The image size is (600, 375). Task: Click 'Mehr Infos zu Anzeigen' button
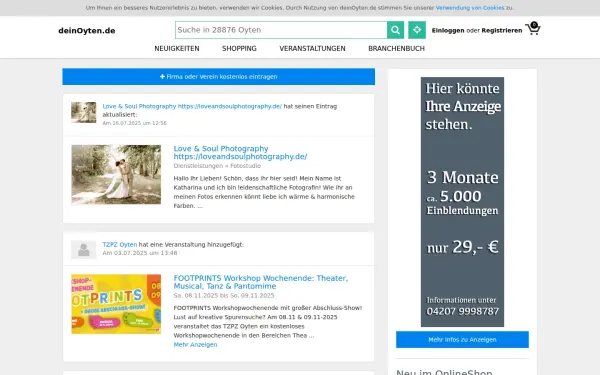coord(462,339)
